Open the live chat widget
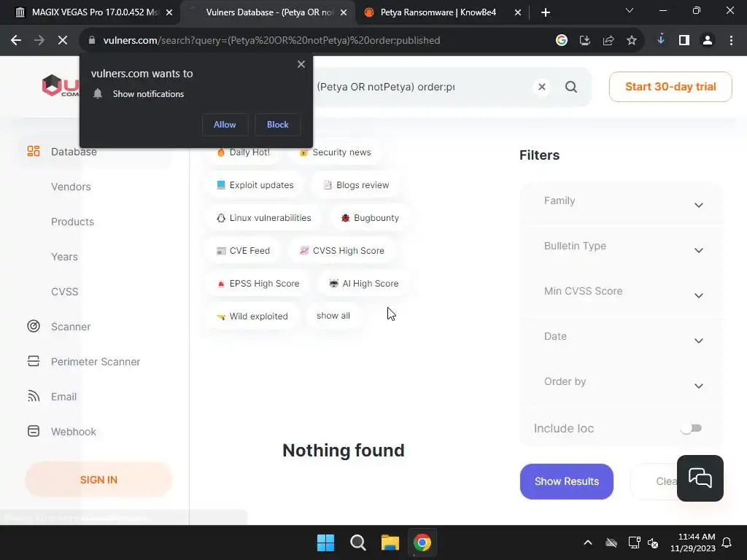The width and height of the screenshot is (747, 560). [700, 478]
